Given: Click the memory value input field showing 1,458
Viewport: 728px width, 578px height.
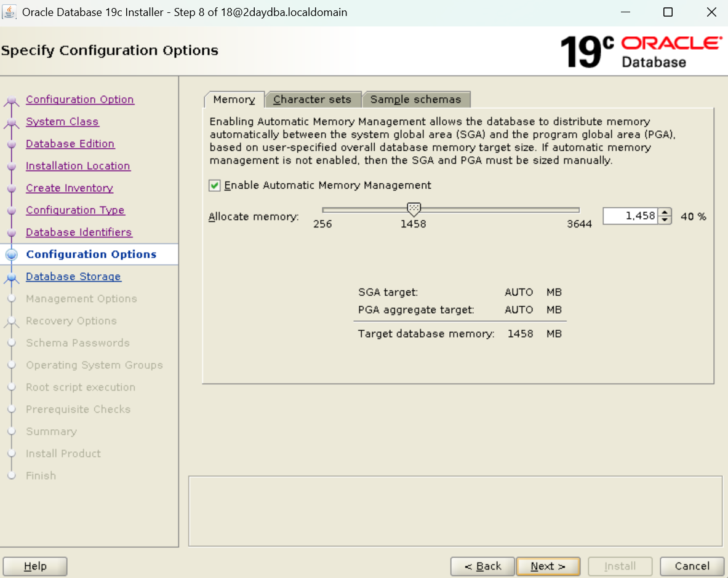Looking at the screenshot, I should (x=631, y=216).
